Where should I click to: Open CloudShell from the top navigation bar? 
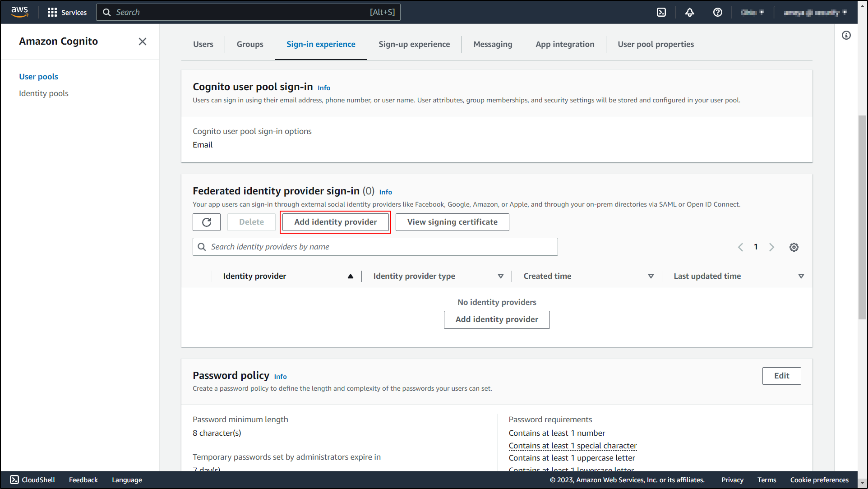point(661,12)
